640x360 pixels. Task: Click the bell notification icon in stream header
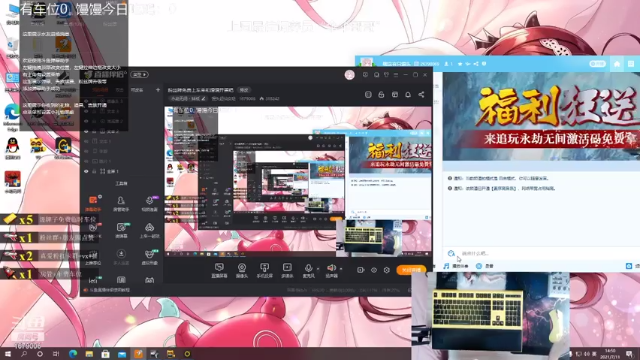click(408, 94)
